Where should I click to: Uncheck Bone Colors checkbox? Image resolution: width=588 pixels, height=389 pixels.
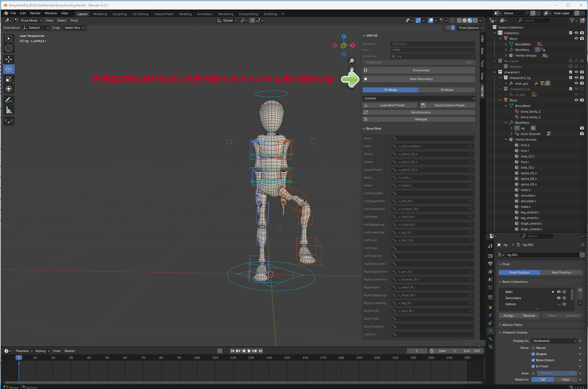(x=533, y=360)
